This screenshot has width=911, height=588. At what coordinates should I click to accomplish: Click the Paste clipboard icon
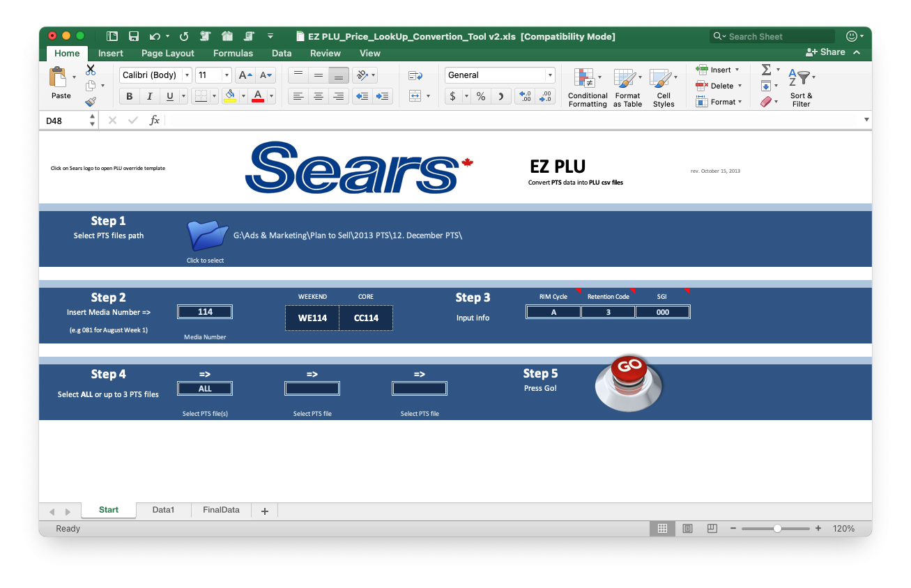coord(58,77)
